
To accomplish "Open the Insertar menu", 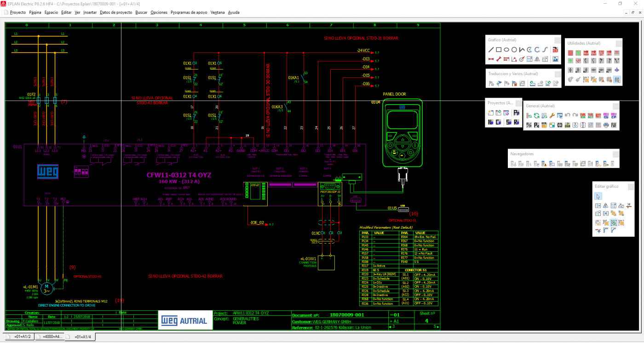I will click(90, 12).
